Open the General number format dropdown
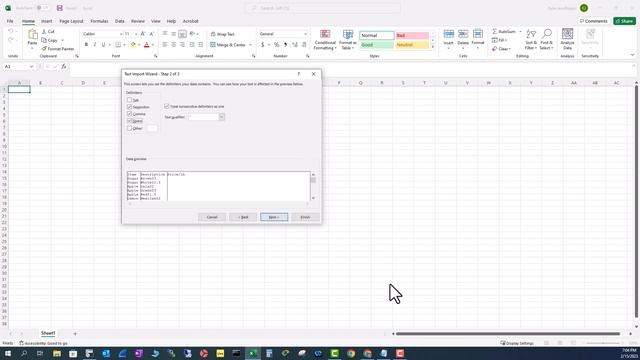 [x=305, y=34]
